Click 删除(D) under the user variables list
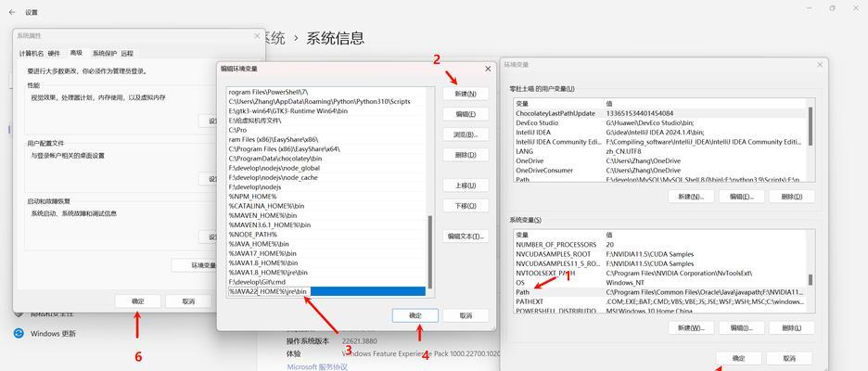 [x=792, y=197]
